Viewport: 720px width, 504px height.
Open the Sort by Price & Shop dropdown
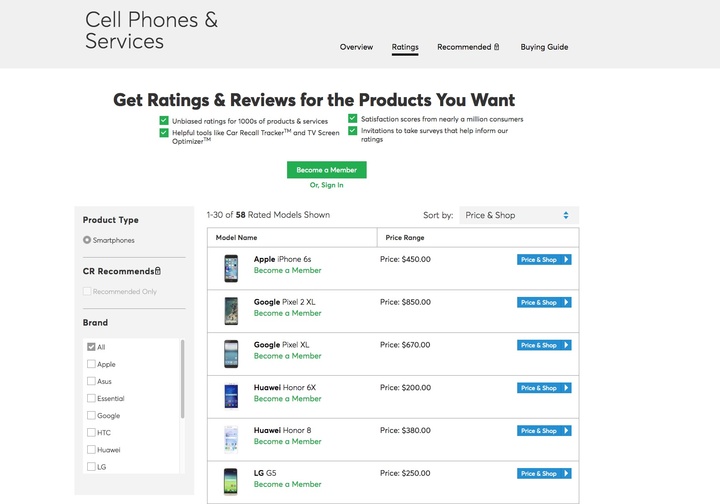[x=519, y=215]
